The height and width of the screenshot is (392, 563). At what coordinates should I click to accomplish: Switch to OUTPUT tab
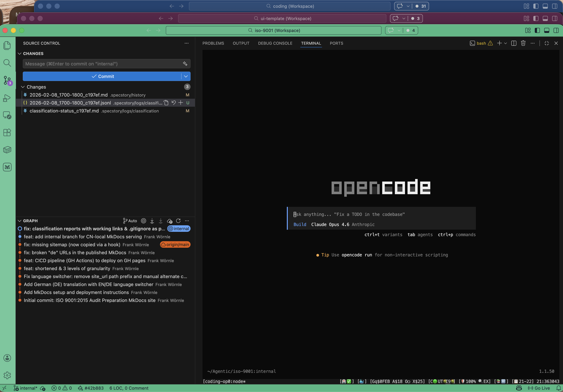(241, 43)
